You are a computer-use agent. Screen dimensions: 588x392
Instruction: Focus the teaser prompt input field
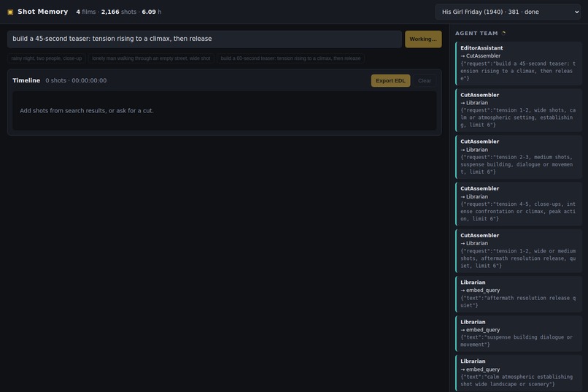point(204,39)
